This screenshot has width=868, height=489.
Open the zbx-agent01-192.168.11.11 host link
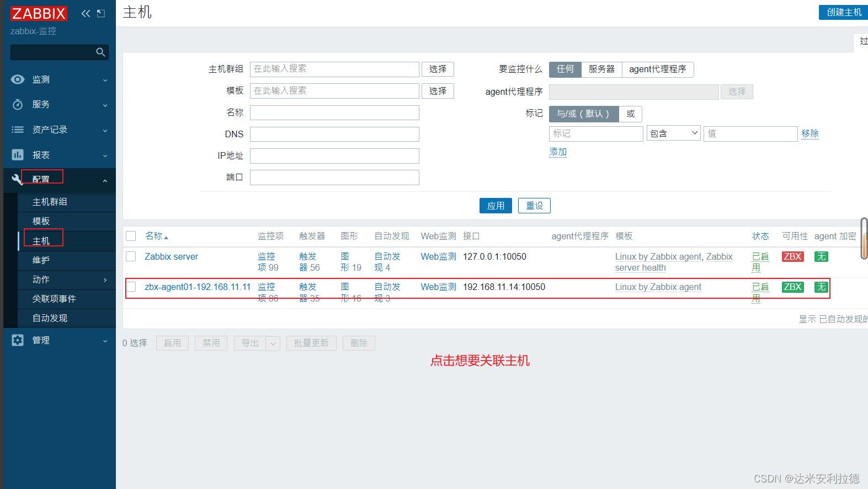click(198, 287)
